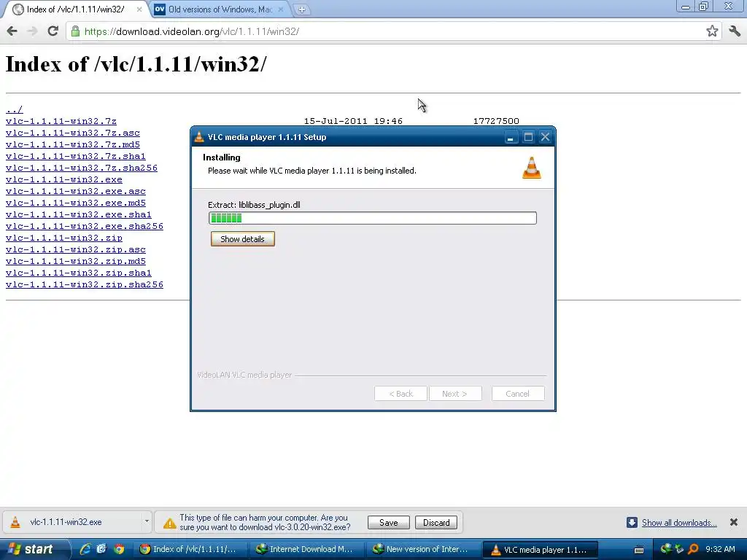
Task: Click Show details in VLC Setup
Action: tap(242, 239)
